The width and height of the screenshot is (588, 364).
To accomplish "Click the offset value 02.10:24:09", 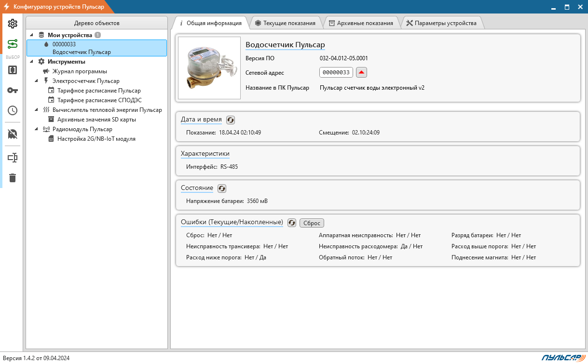I will (366, 132).
